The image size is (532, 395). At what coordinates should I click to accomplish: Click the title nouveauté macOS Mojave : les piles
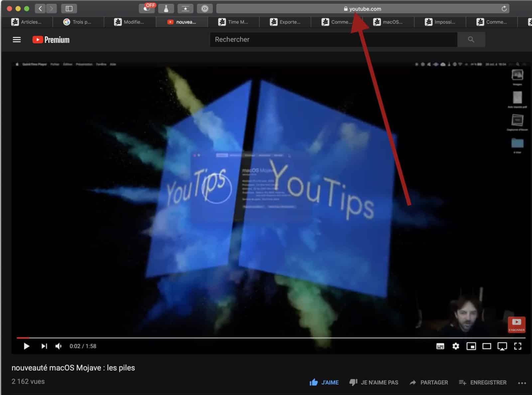[x=73, y=368]
